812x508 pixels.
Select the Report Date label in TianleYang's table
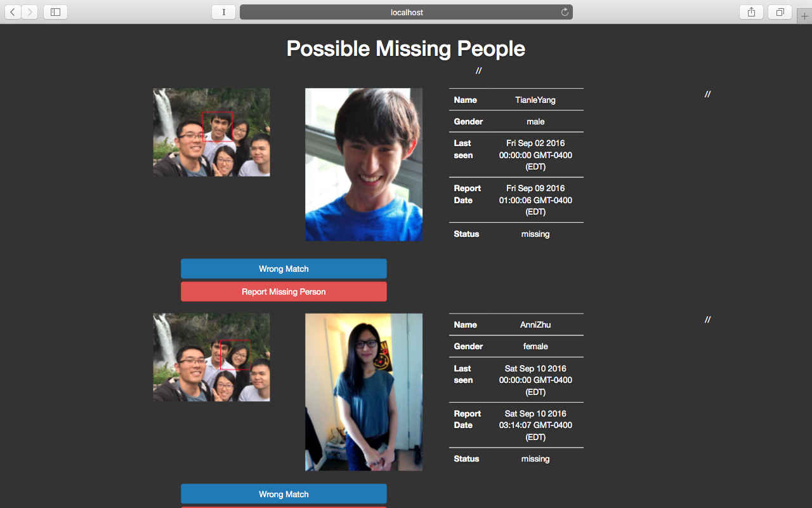point(467,194)
